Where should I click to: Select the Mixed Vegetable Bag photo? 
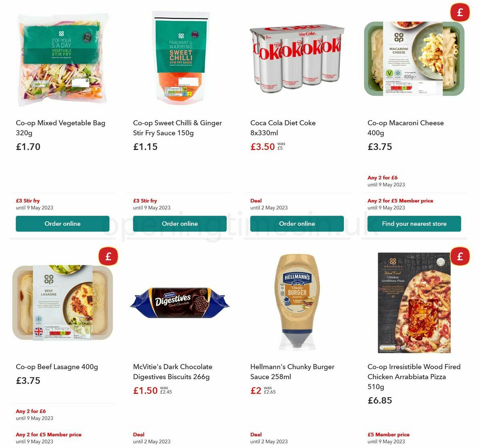pyautogui.click(x=63, y=58)
